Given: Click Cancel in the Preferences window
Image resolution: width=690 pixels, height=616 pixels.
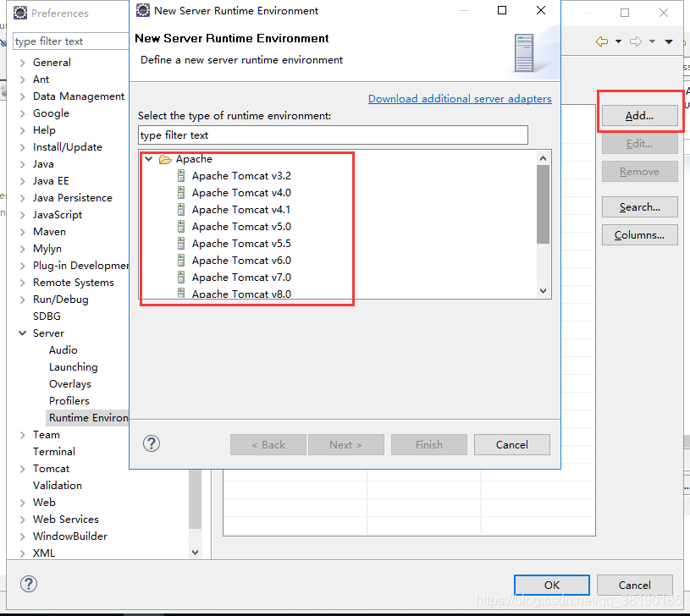Looking at the screenshot, I should [x=635, y=586].
